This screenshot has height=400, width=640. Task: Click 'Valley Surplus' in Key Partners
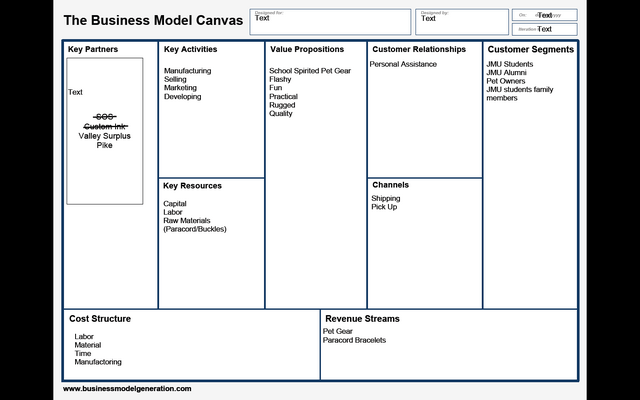(x=104, y=136)
